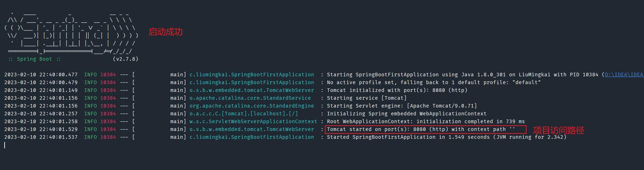
Task: Click the "Root WebApplicationContext: initialization completed" message
Action: [x=426, y=121]
